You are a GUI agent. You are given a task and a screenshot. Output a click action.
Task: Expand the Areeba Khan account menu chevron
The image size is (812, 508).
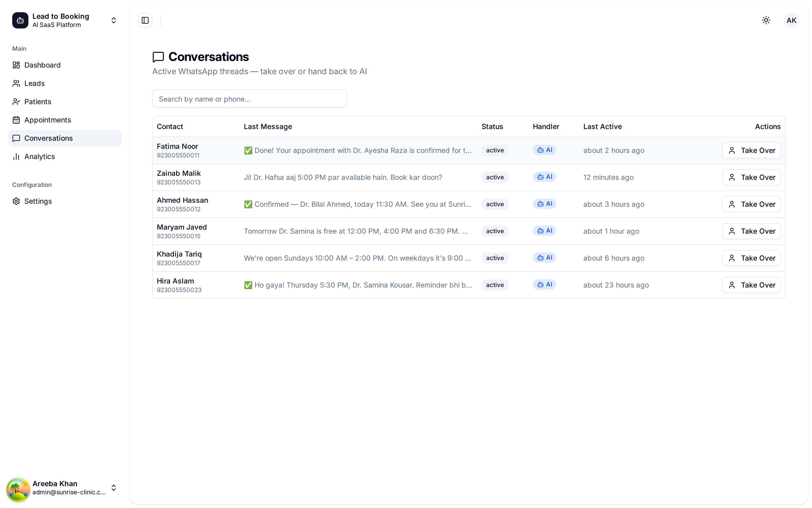point(113,487)
